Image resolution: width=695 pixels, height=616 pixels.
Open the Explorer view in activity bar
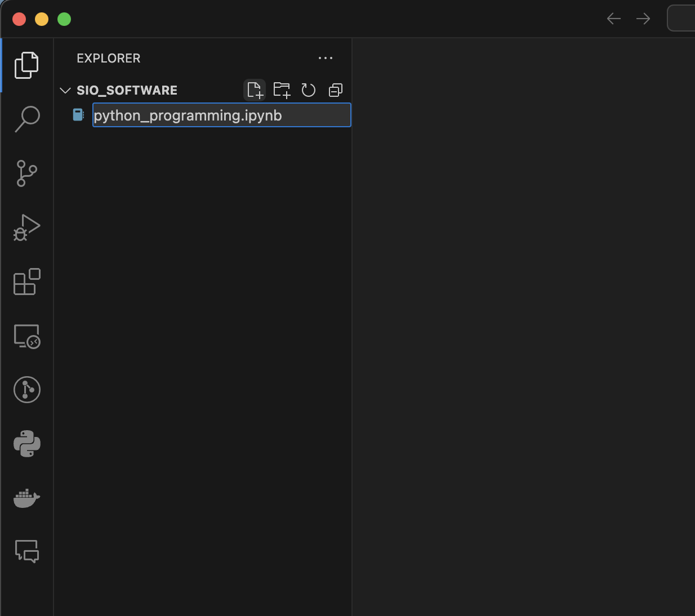26,65
